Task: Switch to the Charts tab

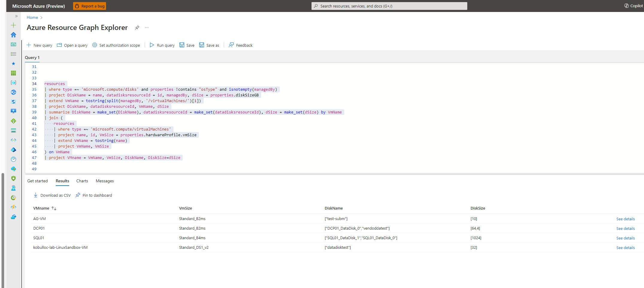Action: tap(82, 181)
